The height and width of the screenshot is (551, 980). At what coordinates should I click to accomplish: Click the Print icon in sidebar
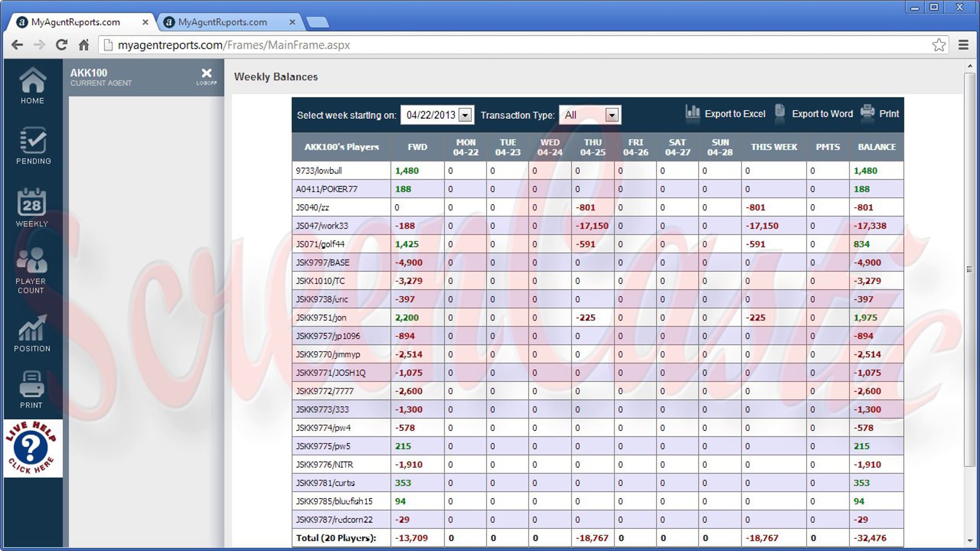pyautogui.click(x=31, y=389)
